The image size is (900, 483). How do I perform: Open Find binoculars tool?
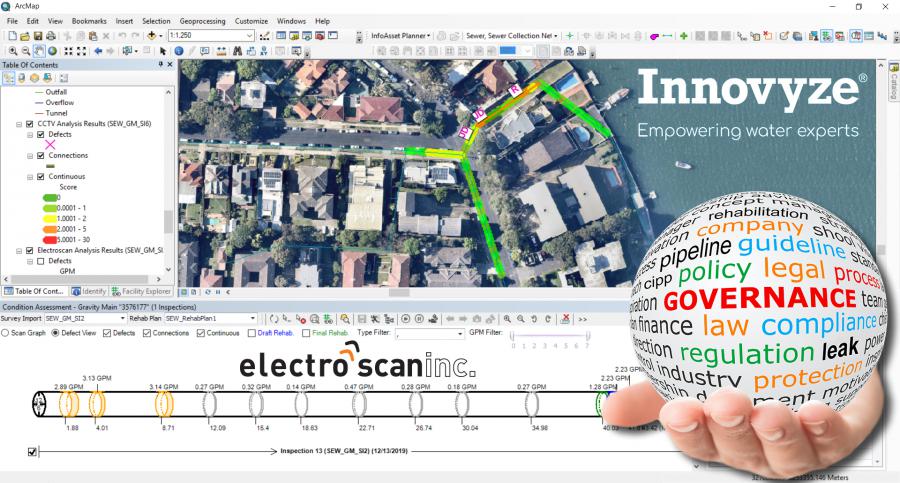coord(237,51)
